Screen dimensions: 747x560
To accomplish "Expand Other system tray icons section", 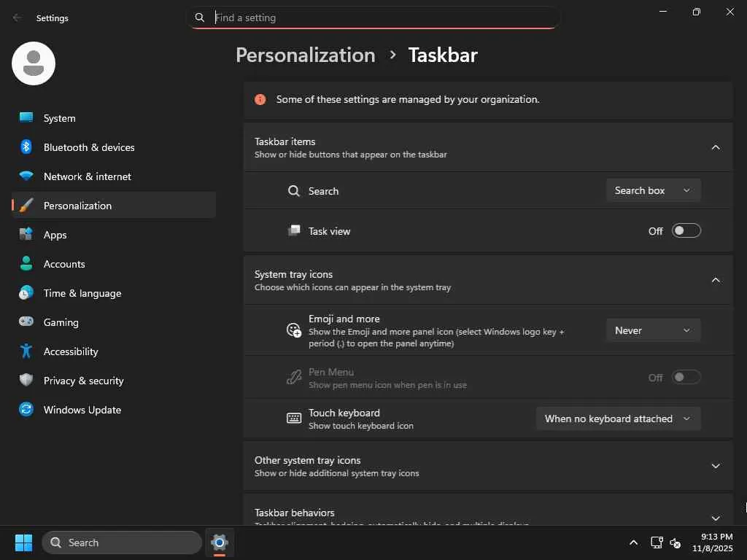I will click(715, 466).
